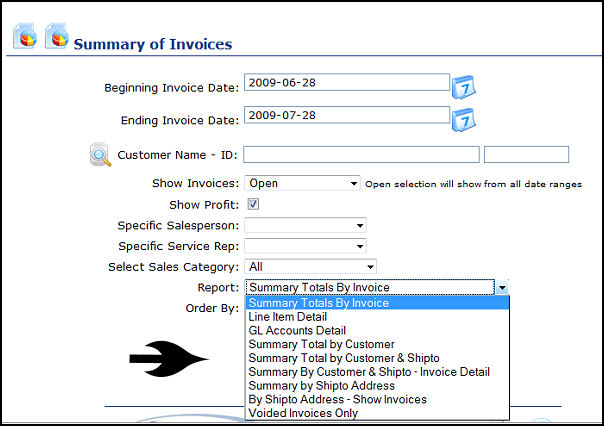Screen dimensions: 604x426
Task: Select By Shipto Address - Show Invoices
Action: click(x=337, y=399)
